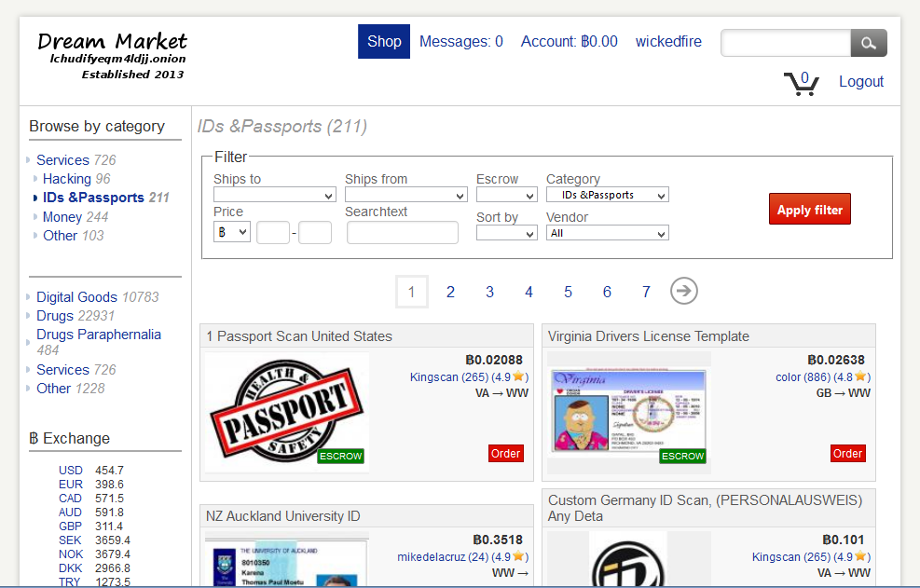
Task: Go to page 3
Action: pyautogui.click(x=489, y=292)
